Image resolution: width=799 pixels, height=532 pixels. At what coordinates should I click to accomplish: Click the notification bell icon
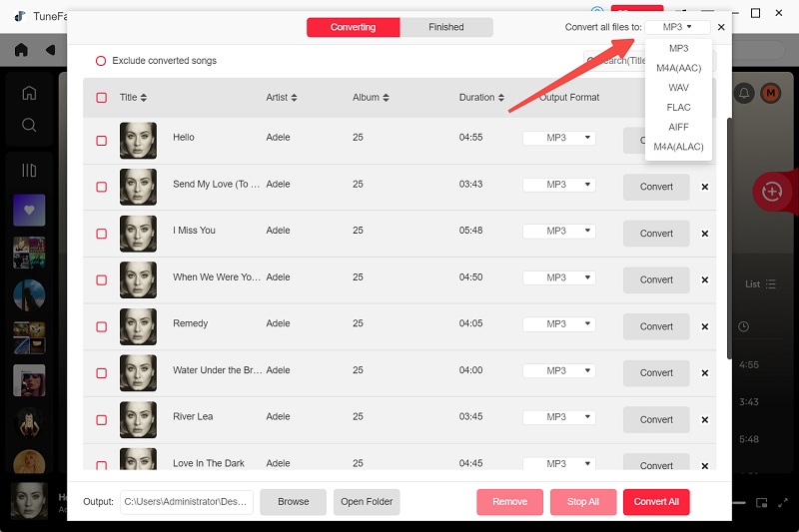(x=744, y=94)
